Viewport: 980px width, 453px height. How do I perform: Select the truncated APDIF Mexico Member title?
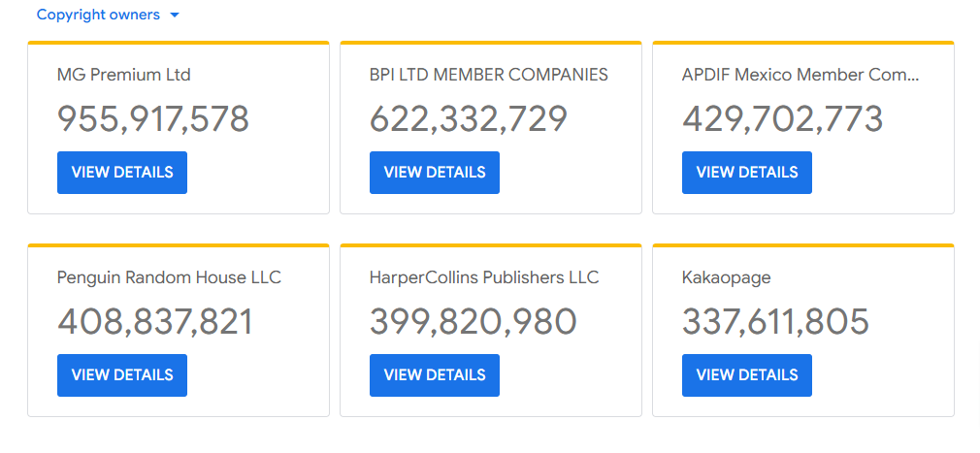pyautogui.click(x=800, y=75)
